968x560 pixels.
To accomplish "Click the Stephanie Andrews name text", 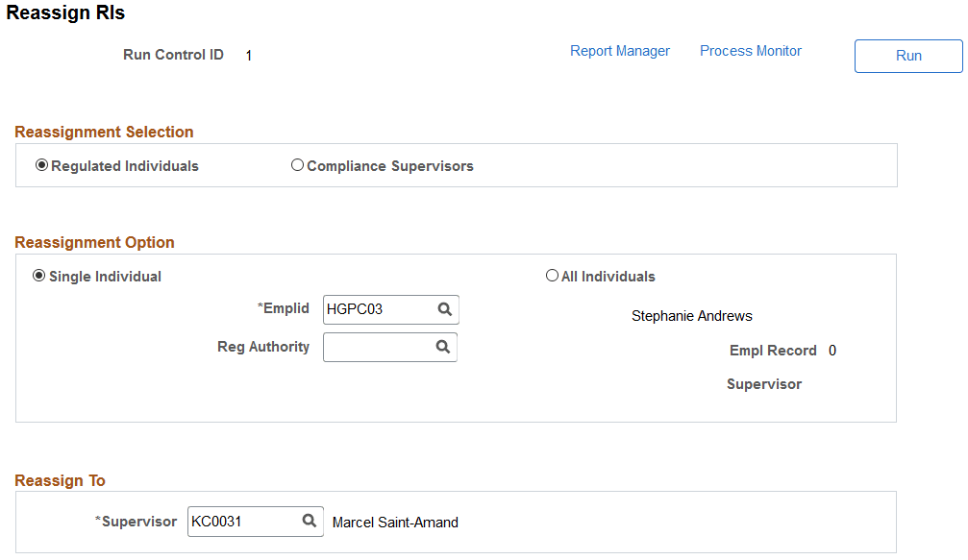I will click(x=692, y=316).
